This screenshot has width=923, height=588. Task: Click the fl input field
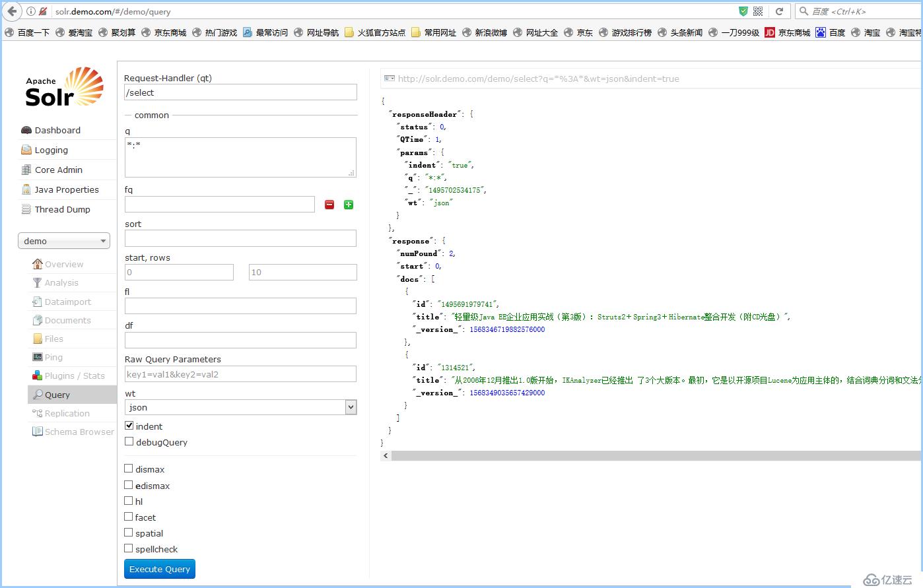click(240, 306)
